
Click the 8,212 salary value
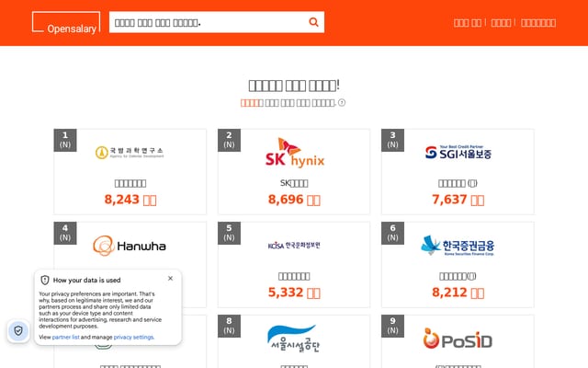(458, 293)
